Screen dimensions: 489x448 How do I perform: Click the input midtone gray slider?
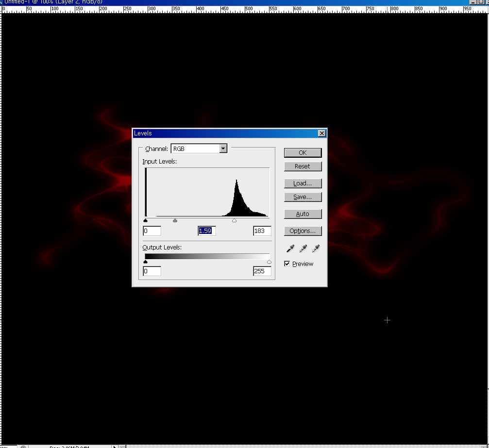click(x=175, y=220)
